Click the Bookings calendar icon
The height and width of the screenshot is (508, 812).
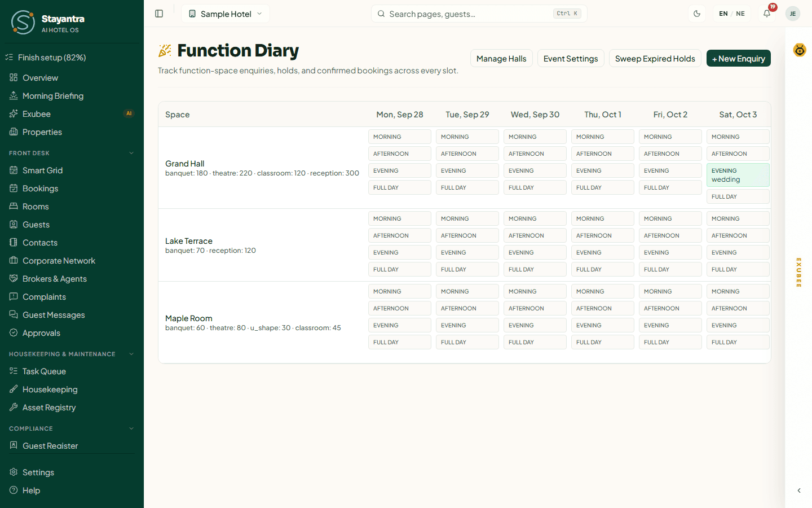click(x=14, y=189)
